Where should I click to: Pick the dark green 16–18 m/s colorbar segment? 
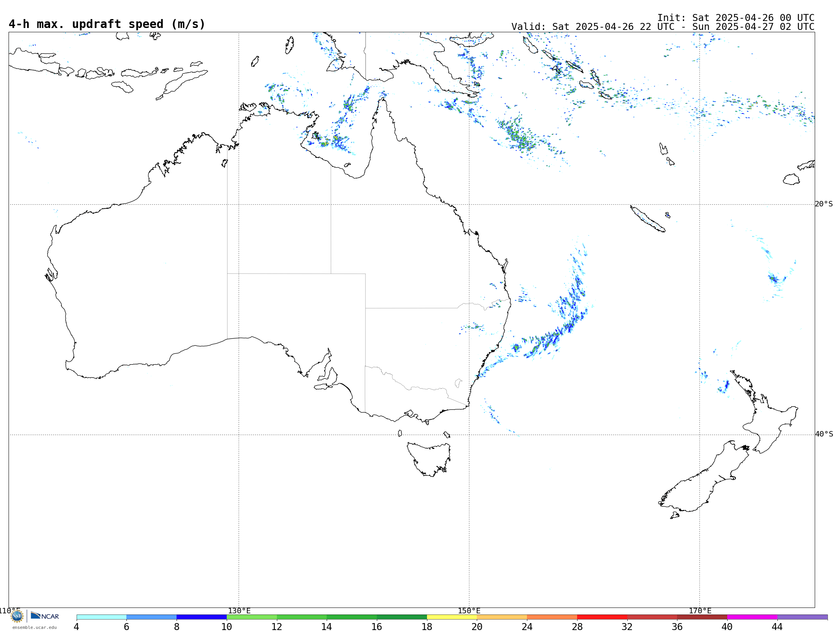402,617
